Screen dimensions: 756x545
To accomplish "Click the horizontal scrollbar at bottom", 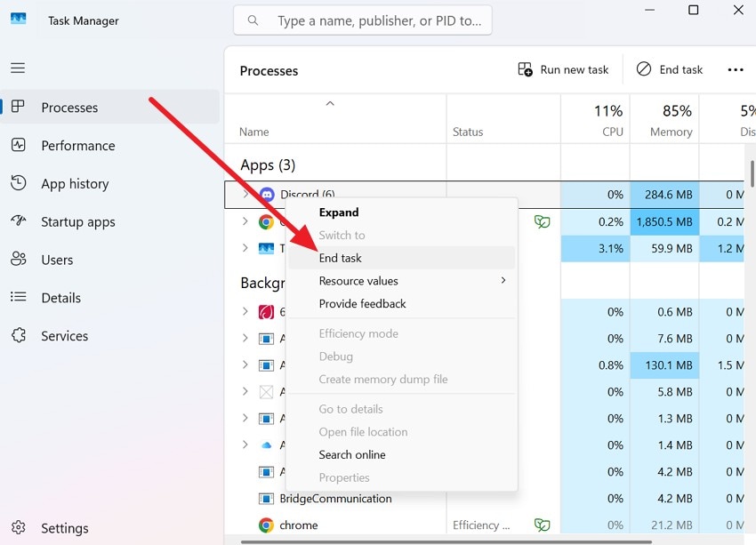I will [445, 540].
